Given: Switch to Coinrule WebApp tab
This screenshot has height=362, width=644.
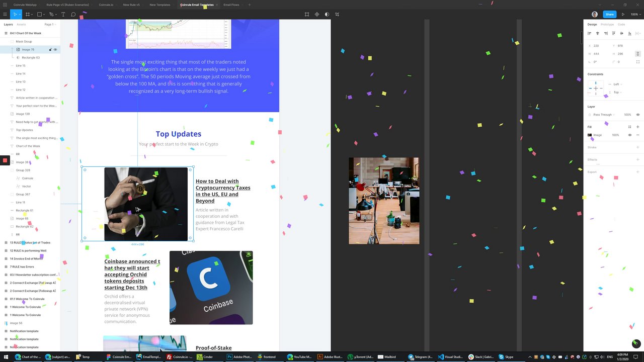Looking at the screenshot, I should [x=25, y=5].
